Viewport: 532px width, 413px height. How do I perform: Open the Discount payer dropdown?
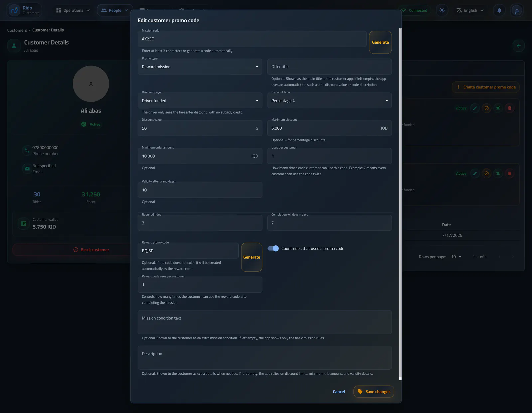pyautogui.click(x=200, y=101)
